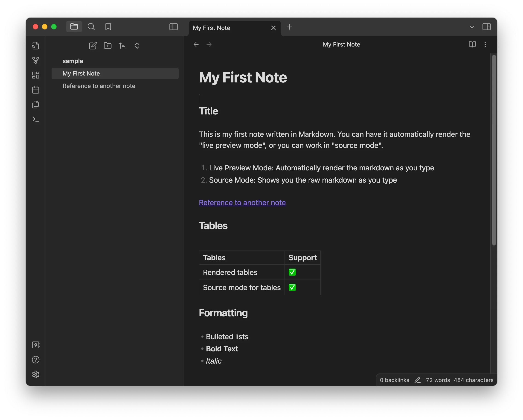Create a new note icon
Image resolution: width=523 pixels, height=420 pixels.
tap(93, 46)
